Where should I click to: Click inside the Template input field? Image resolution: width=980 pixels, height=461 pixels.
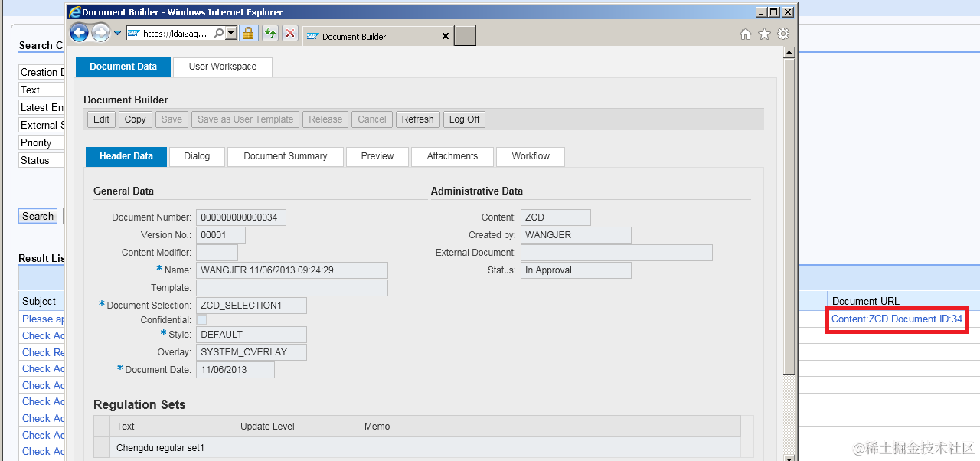(x=291, y=287)
